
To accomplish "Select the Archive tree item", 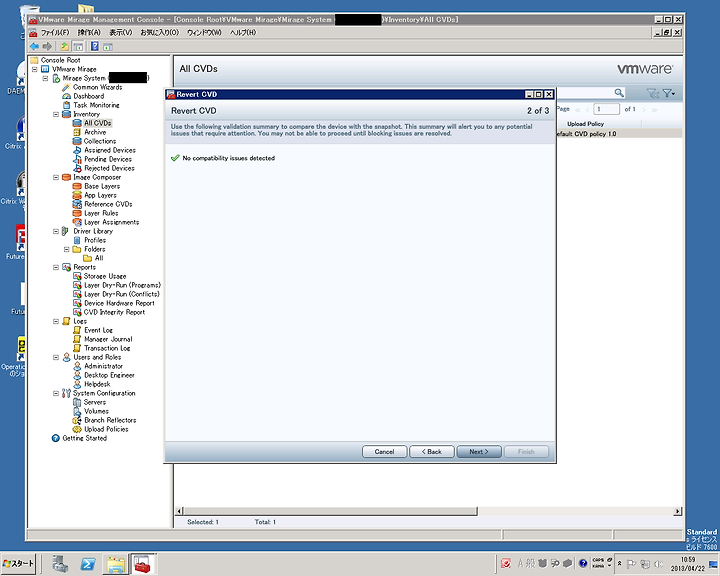I will (95, 132).
